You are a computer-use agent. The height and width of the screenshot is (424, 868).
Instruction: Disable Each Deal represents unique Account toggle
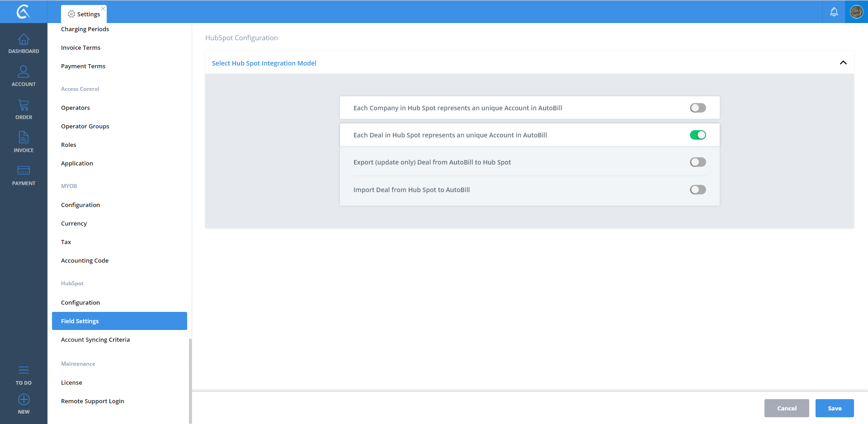click(698, 135)
